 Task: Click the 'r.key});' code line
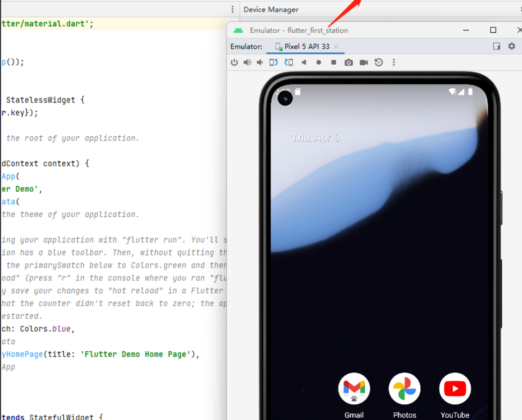click(x=19, y=113)
